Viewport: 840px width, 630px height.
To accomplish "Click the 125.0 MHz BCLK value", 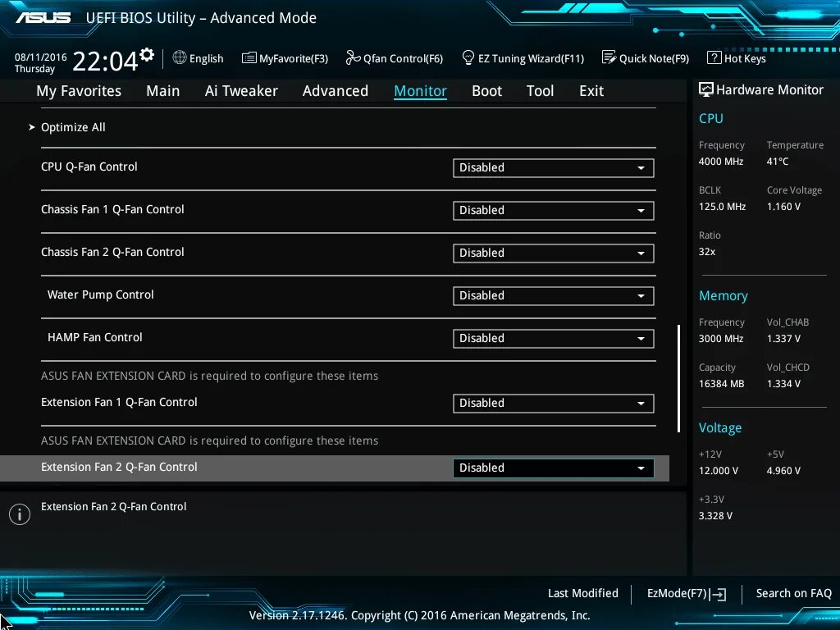I will click(722, 206).
